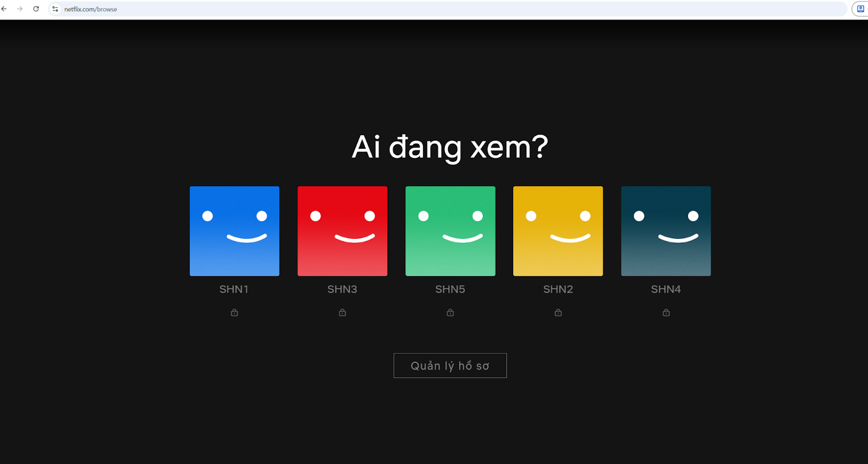Open the browser profile icon at top right
This screenshot has height=464, width=868.
(860, 9)
